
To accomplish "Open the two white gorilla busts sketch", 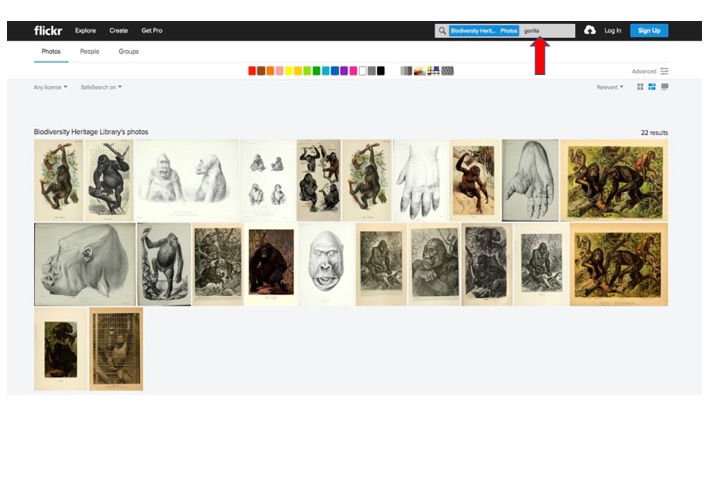I will 186,180.
